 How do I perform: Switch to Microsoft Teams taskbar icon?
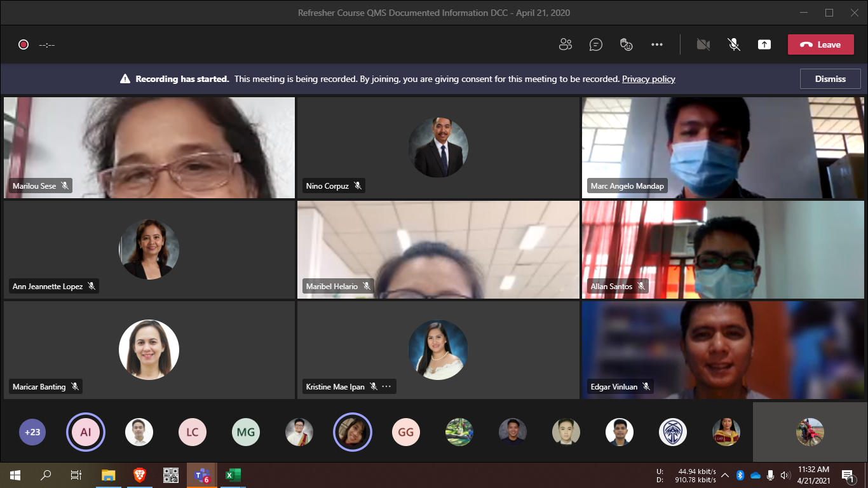[x=202, y=475]
